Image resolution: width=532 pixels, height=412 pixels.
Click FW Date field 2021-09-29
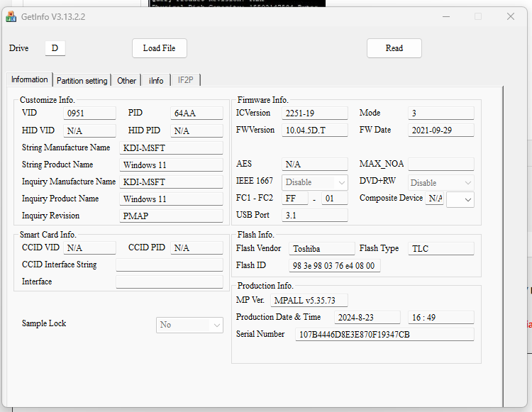[x=441, y=130]
